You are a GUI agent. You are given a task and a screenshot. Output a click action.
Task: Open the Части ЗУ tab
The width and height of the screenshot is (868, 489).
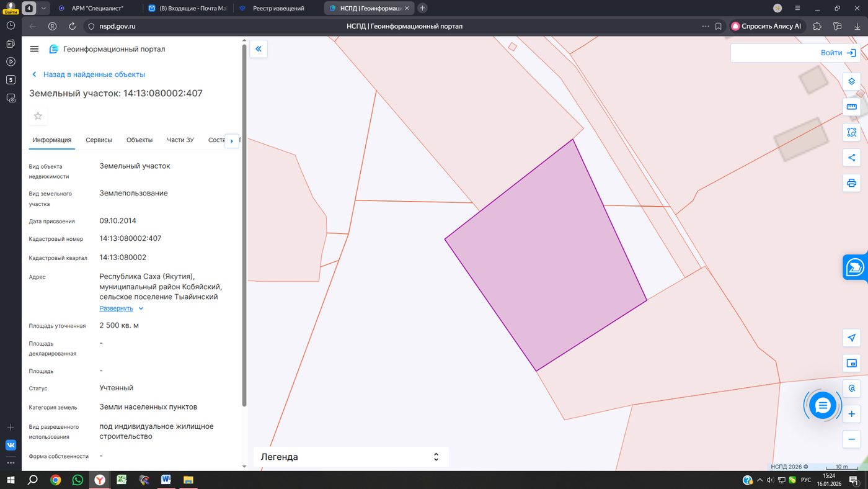coord(180,140)
